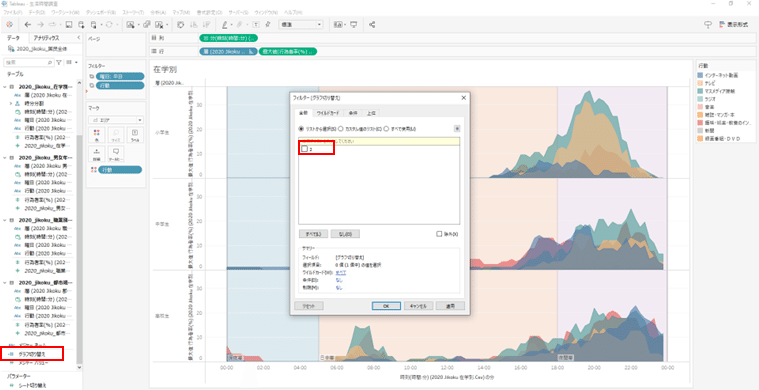Click the ワイルドカード 'すべて' link in summary
Viewport: 759px width, 390px height.
(x=340, y=272)
